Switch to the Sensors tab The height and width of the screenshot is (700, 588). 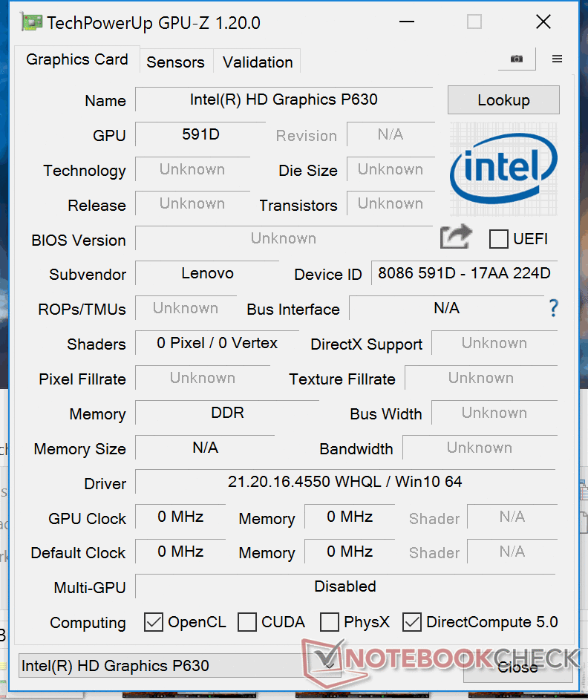point(175,62)
